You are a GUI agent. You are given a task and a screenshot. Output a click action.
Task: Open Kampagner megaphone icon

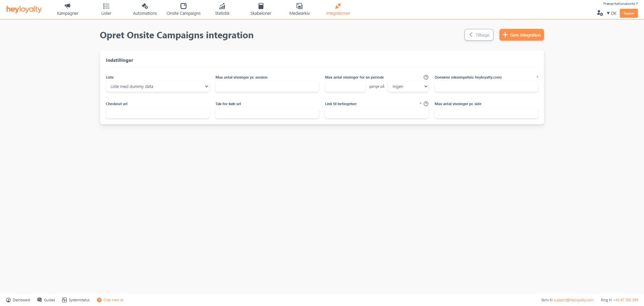pos(68,6)
